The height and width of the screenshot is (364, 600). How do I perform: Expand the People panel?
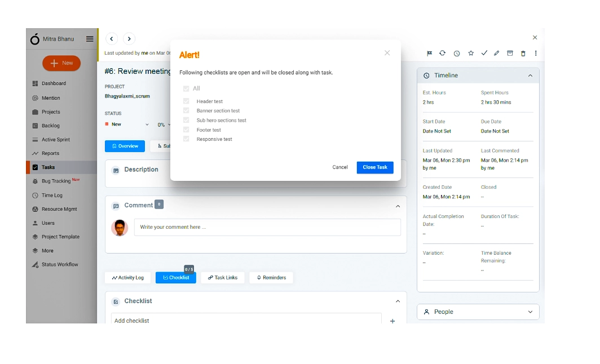[x=530, y=312]
